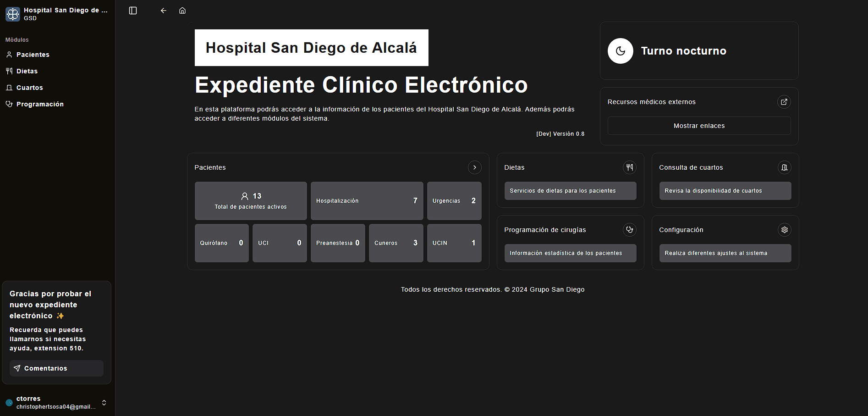Viewport: 868px width, 416px height.
Task: Open Preanestesia patients tile
Action: click(x=338, y=243)
